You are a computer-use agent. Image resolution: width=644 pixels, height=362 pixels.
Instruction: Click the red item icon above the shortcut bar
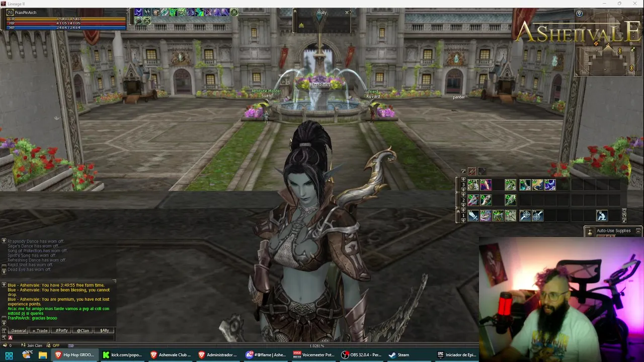[472, 171]
